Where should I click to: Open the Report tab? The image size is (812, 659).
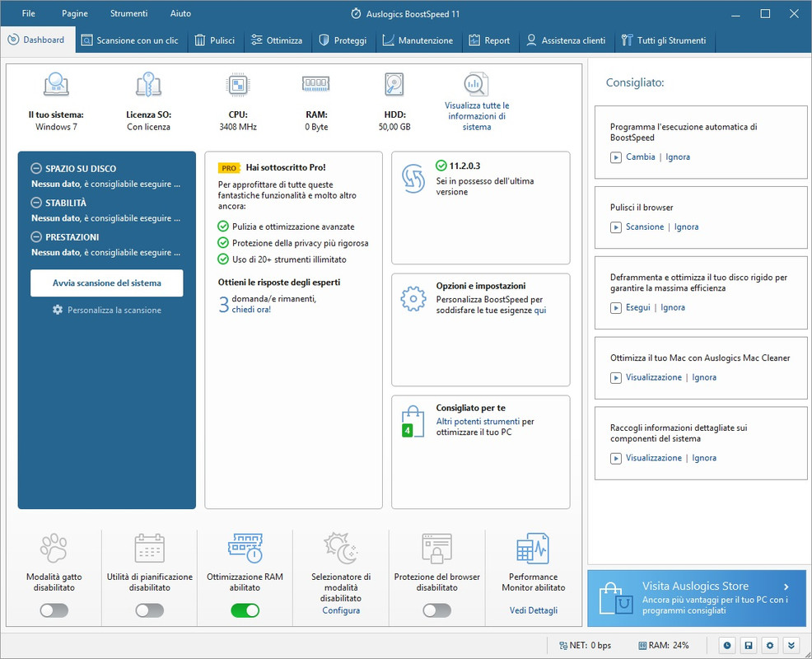click(x=489, y=40)
